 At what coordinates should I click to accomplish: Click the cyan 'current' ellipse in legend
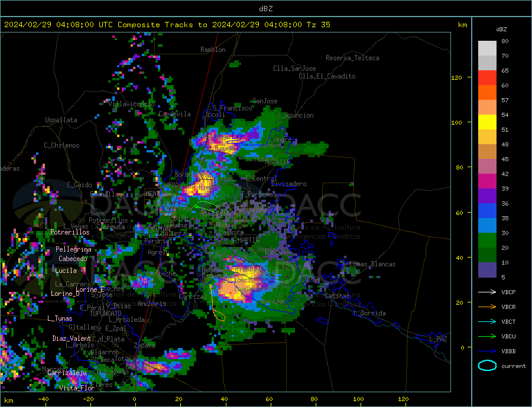[487, 366]
